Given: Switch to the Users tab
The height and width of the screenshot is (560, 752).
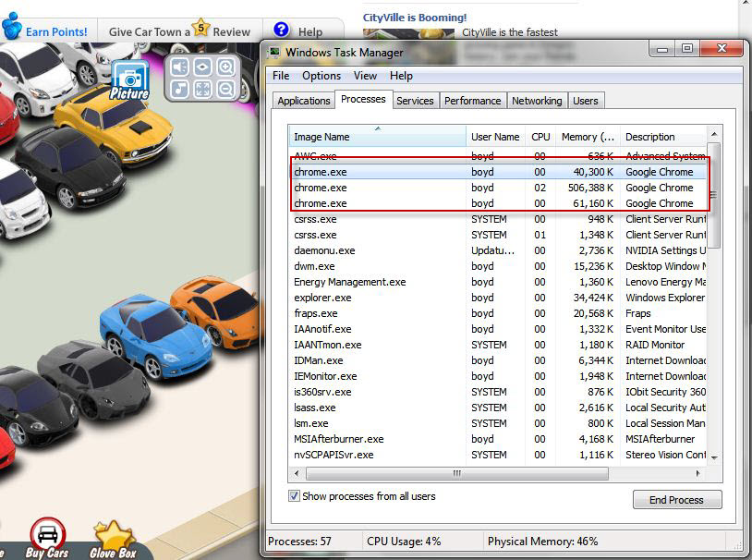Looking at the screenshot, I should [x=586, y=101].
